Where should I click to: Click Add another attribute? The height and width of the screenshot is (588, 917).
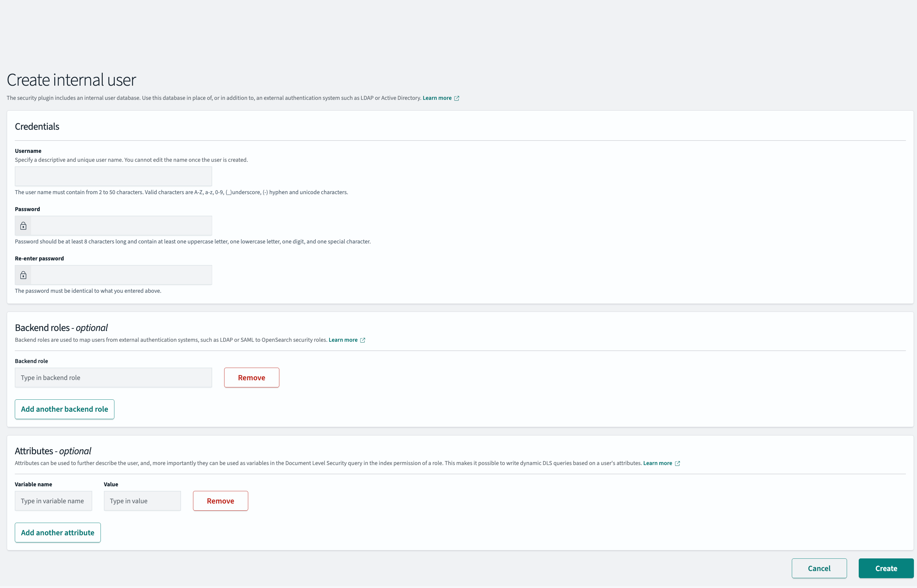coord(57,532)
